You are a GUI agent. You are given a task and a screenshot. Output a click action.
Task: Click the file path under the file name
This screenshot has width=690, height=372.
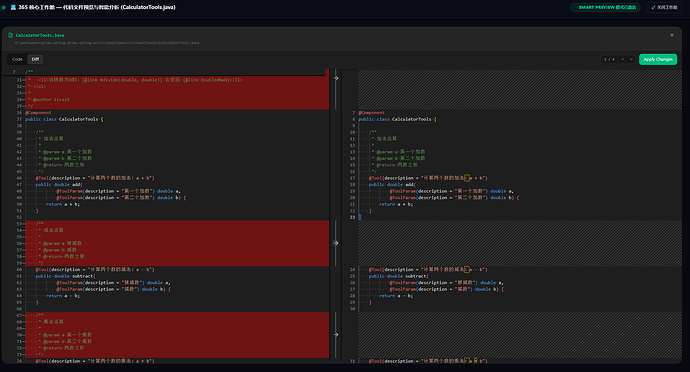click(107, 43)
